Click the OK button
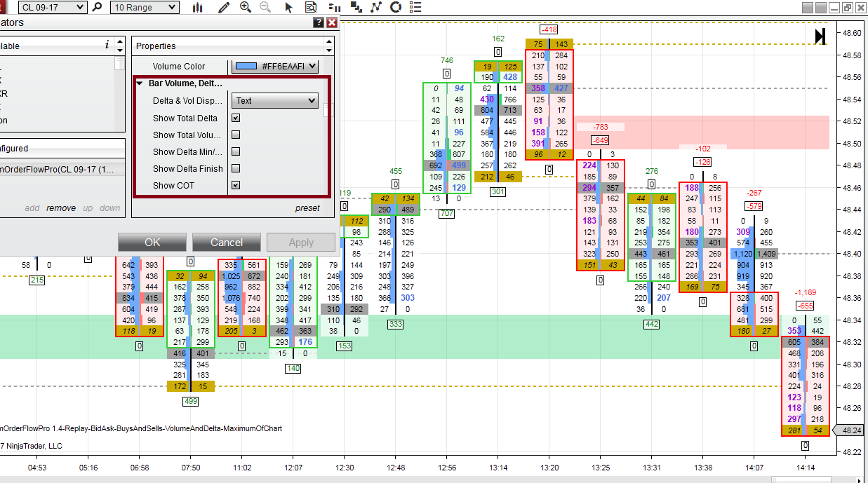The image size is (868, 483). point(152,243)
